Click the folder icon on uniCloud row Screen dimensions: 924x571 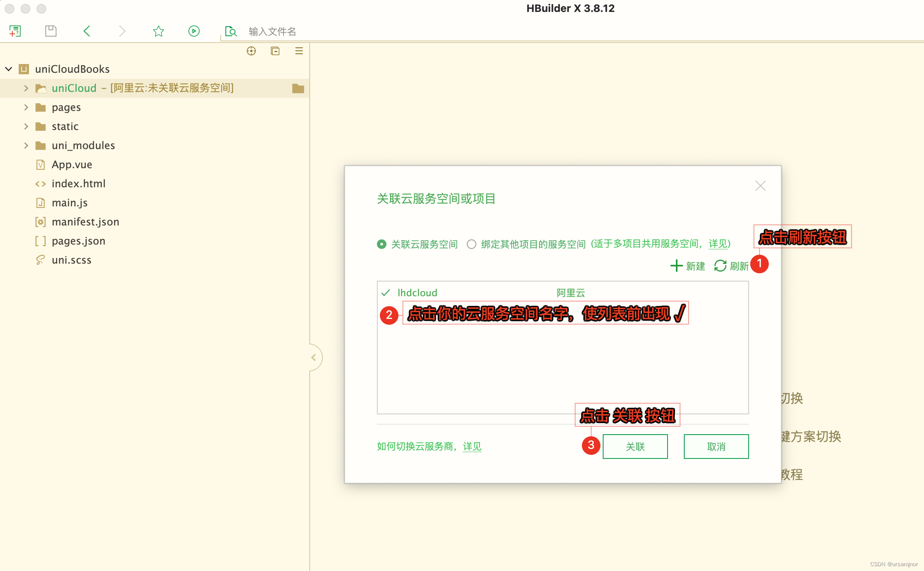tap(298, 88)
